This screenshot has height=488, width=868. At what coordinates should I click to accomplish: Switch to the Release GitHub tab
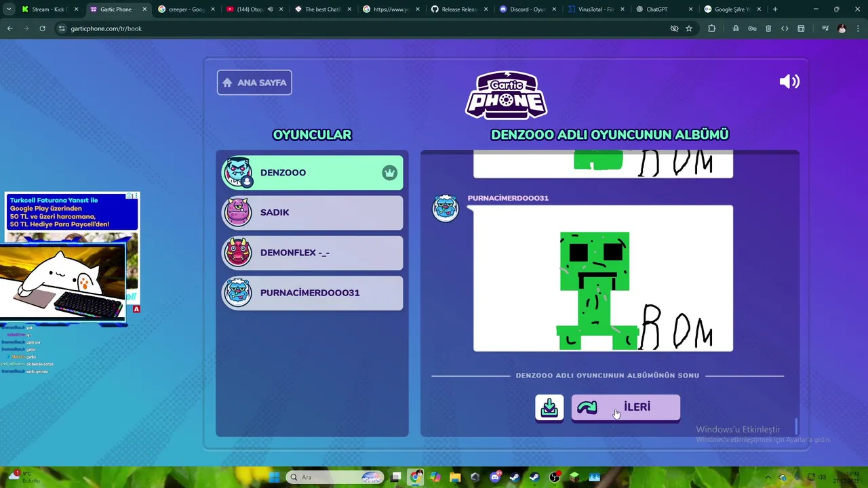[x=458, y=9]
